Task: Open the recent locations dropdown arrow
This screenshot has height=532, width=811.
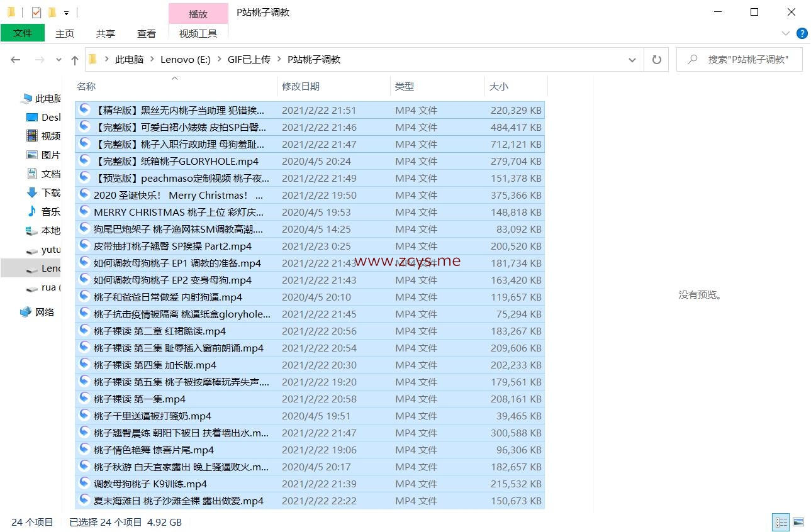Action: (59, 60)
